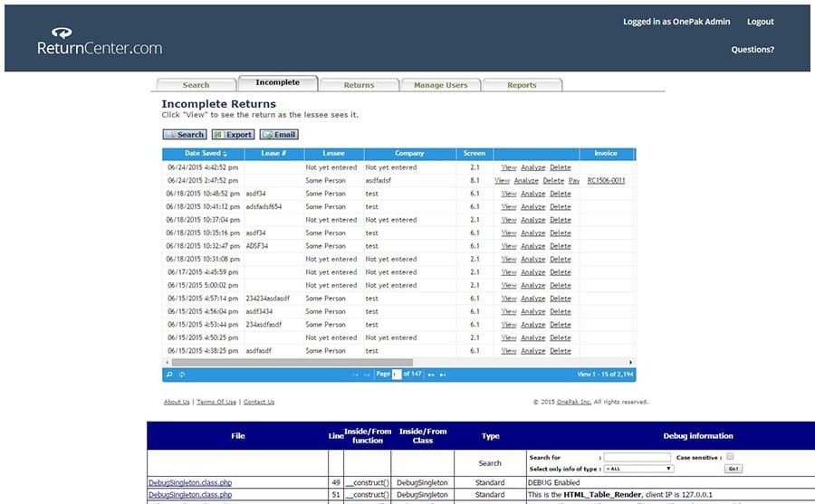Sort by Date Saved column arrow

pyautogui.click(x=225, y=154)
